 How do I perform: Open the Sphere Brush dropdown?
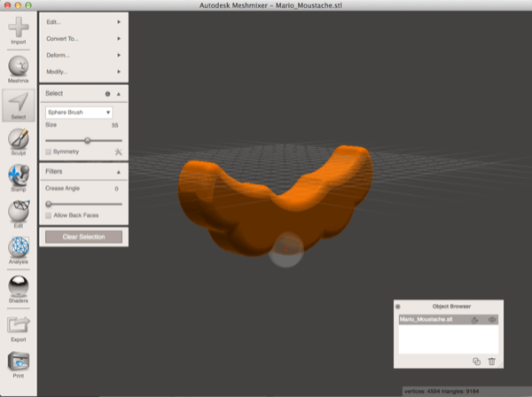click(x=79, y=113)
